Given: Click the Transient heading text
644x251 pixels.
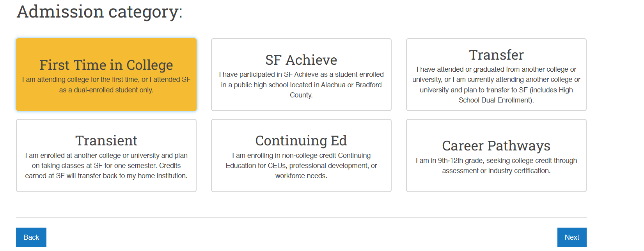Looking at the screenshot, I should 106,141.
